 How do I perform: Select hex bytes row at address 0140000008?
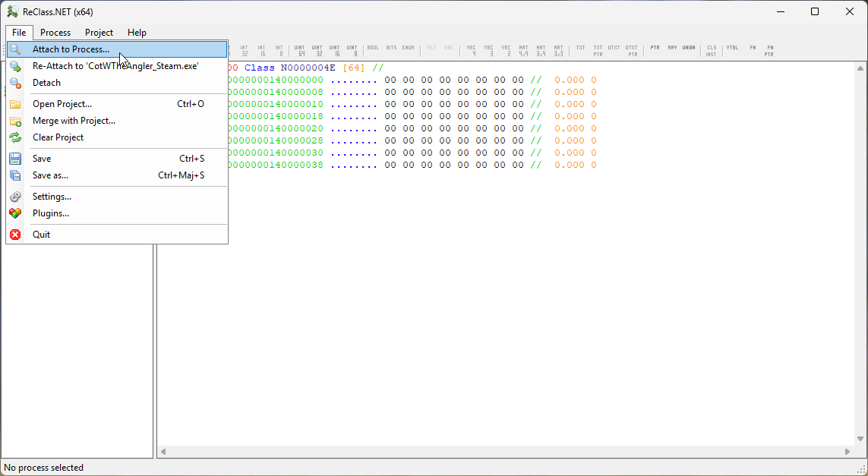(x=454, y=93)
